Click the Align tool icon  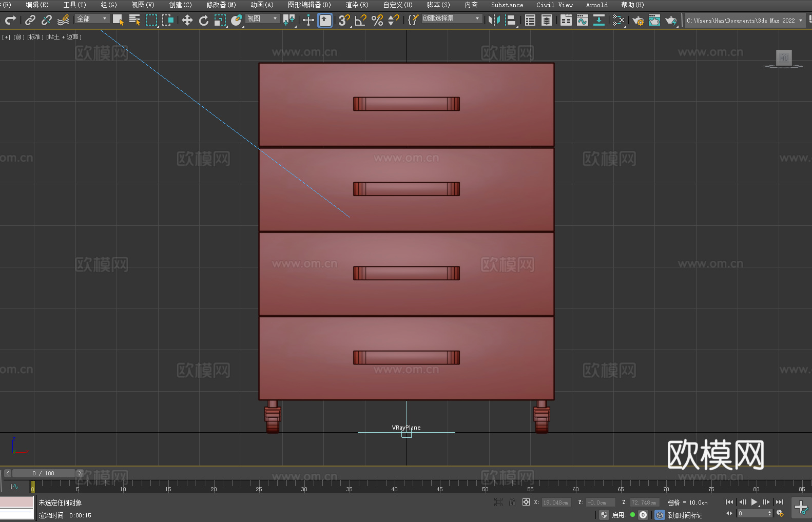point(511,20)
